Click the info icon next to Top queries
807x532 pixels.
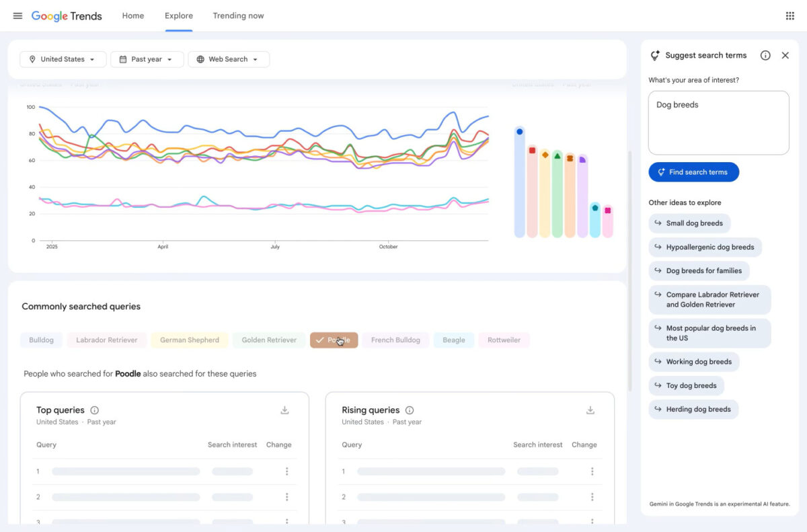pos(95,410)
